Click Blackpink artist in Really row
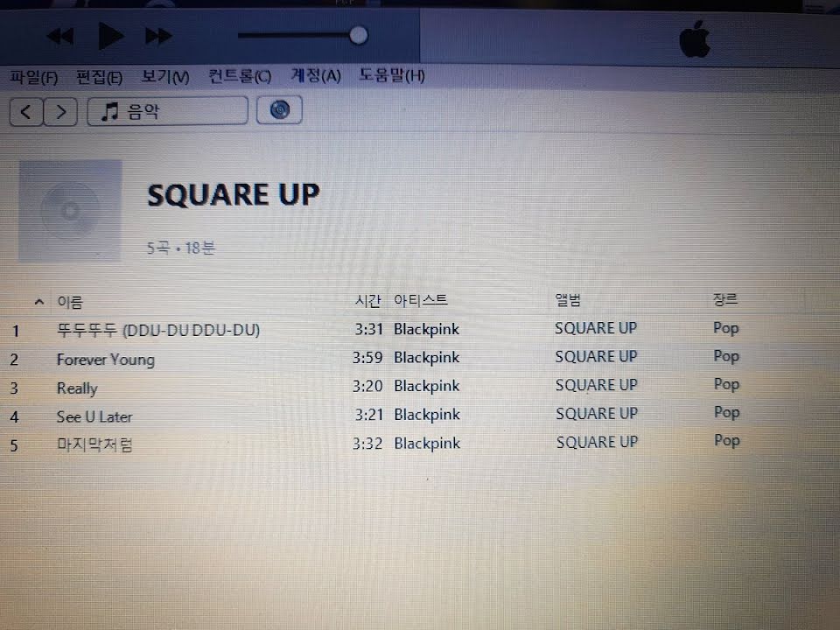 [427, 386]
